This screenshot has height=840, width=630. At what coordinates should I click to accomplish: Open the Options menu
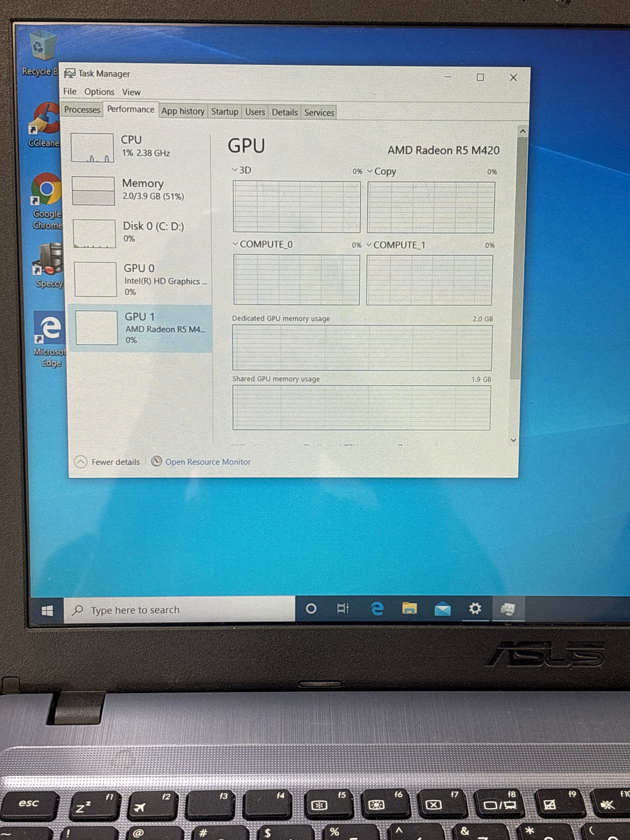pyautogui.click(x=99, y=92)
